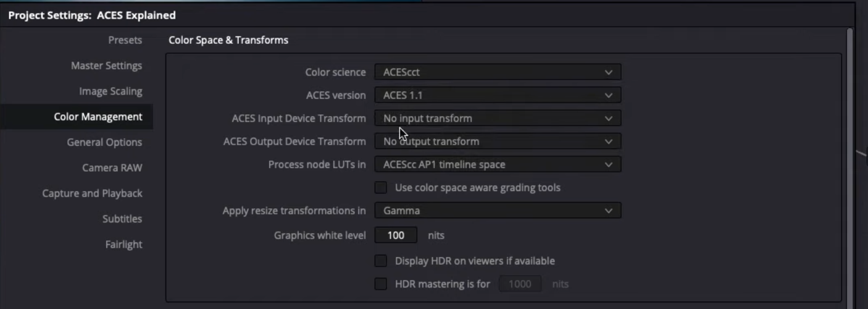Select Color Management in sidebar
This screenshot has height=309, width=868.
pos(98,117)
